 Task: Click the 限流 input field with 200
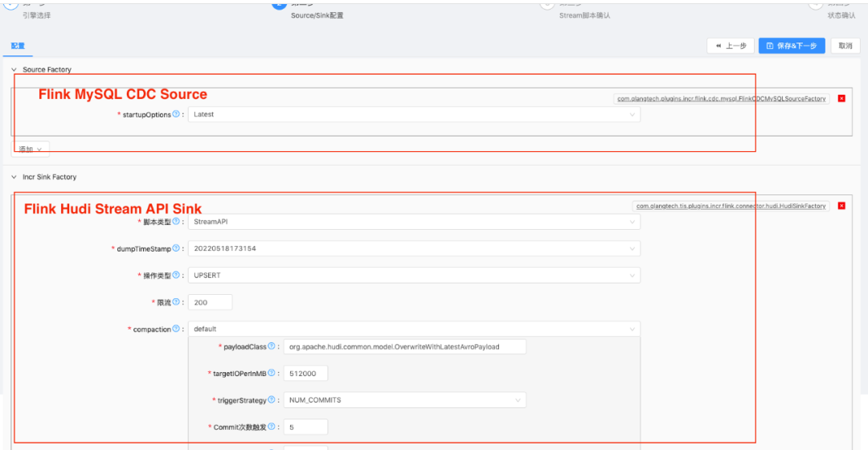(x=210, y=302)
